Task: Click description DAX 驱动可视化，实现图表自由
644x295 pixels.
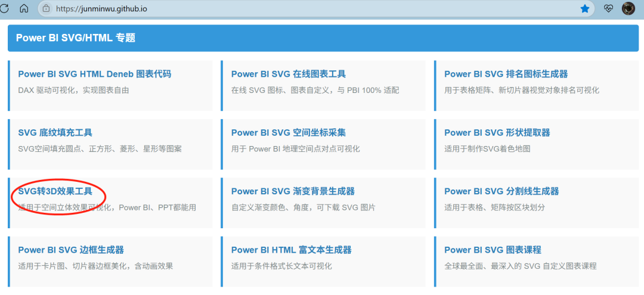Action: (73, 90)
